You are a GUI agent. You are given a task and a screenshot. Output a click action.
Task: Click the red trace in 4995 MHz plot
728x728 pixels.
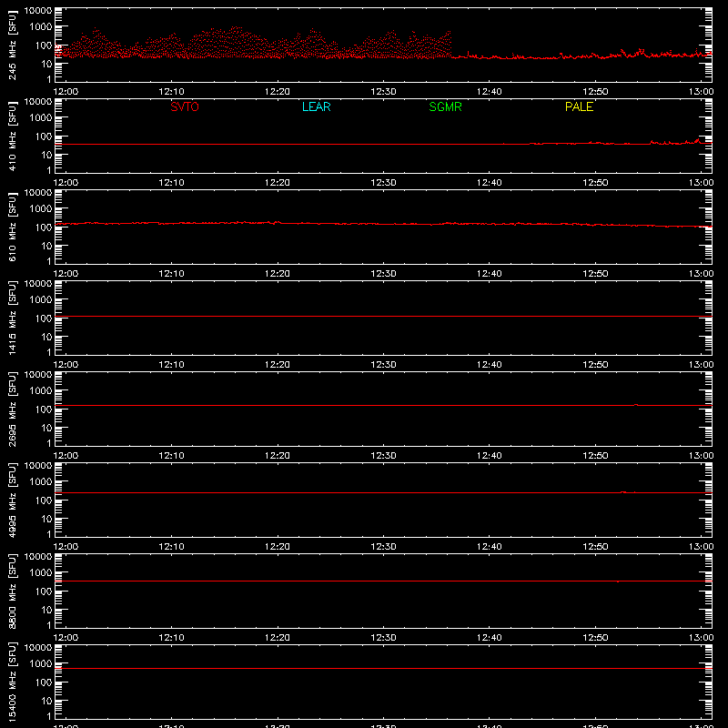pyautogui.click(x=383, y=492)
